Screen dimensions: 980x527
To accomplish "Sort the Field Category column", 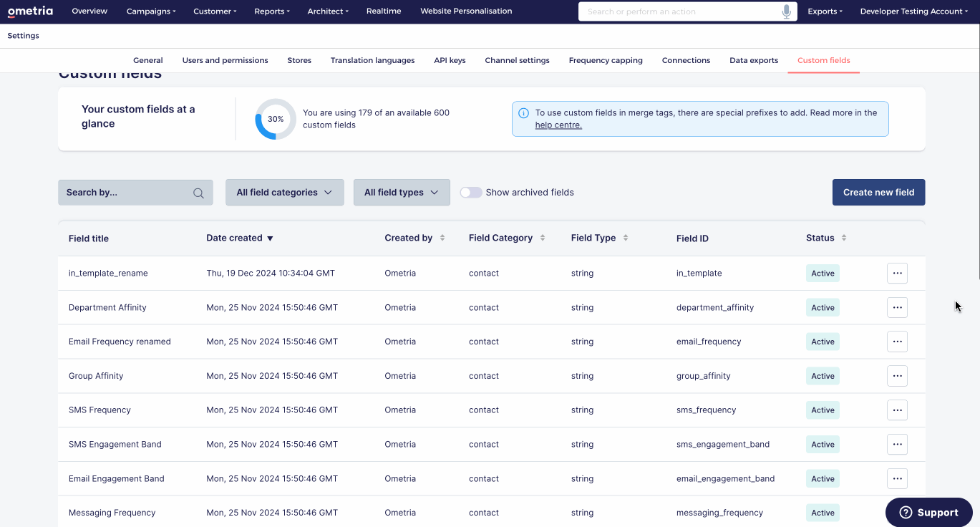I will pos(543,238).
